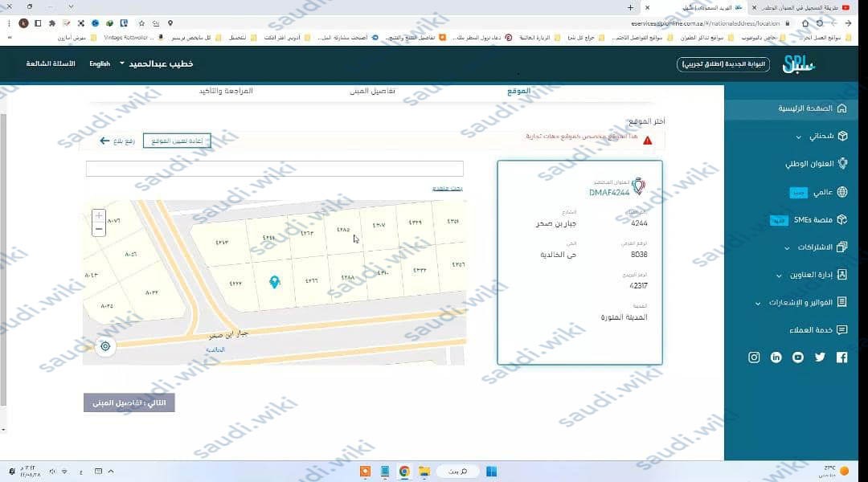The width and height of the screenshot is (868, 482).
Task: Expand the shipments menu chevron
Action: [x=798, y=137]
